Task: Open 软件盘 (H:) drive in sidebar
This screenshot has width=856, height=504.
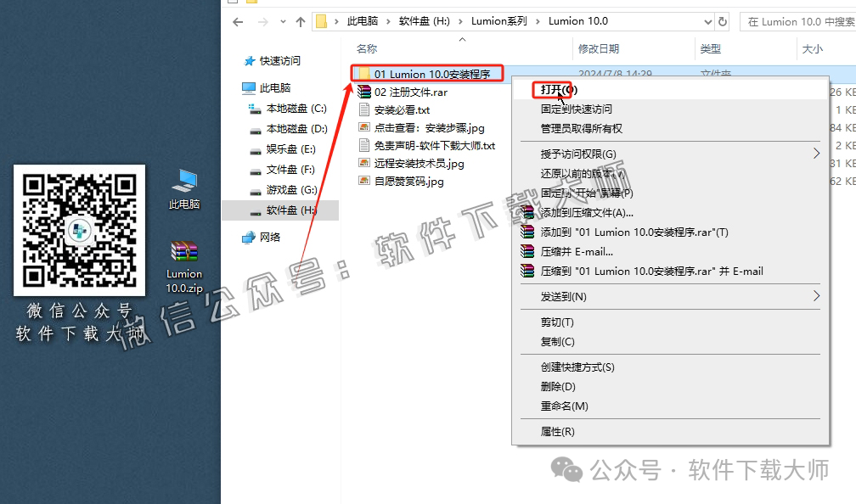Action: [280, 210]
